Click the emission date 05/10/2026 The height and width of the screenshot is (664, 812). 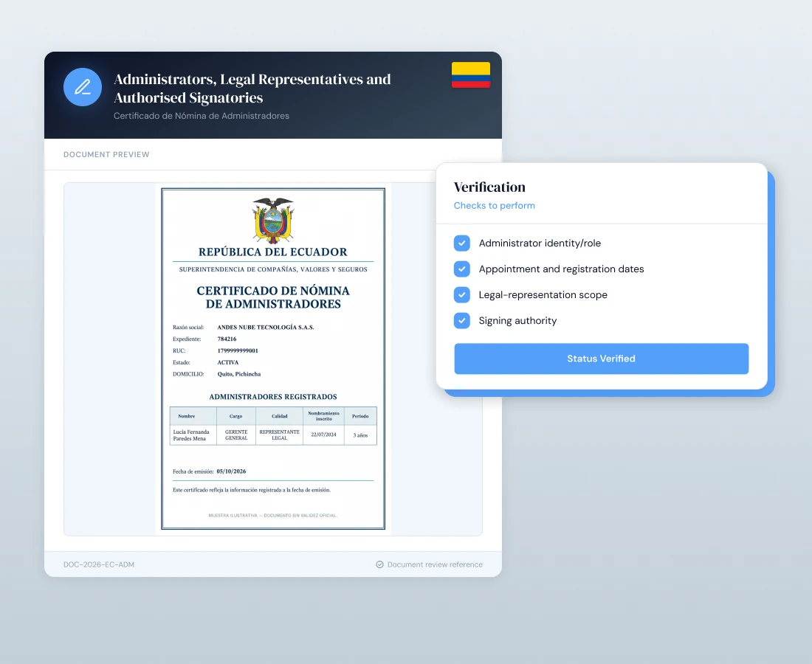point(232,471)
